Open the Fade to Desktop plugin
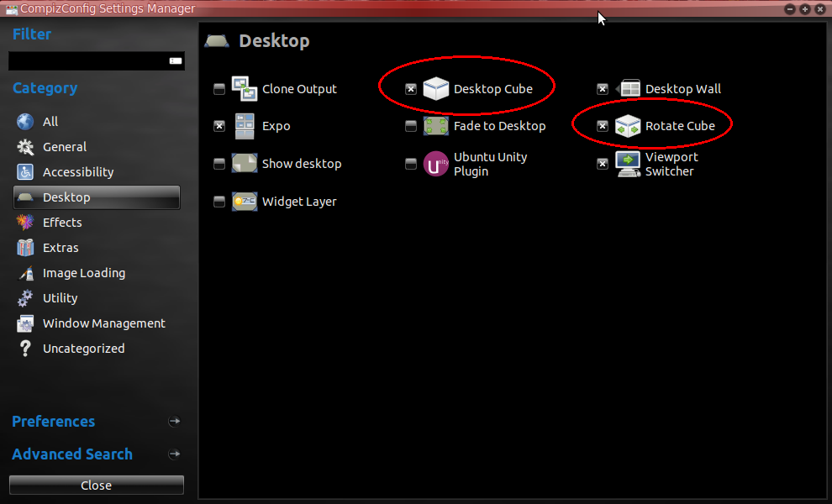Image resolution: width=832 pixels, height=504 pixels. pos(436,125)
